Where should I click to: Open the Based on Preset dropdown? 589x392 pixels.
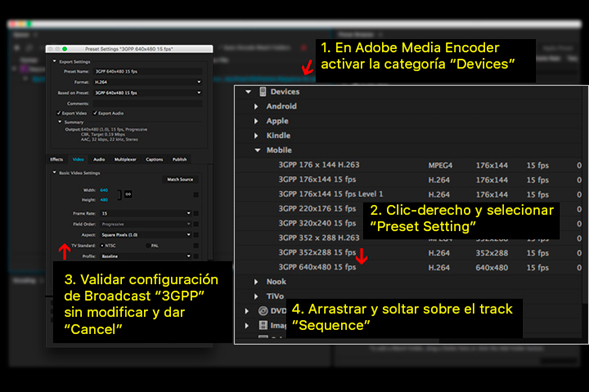[x=148, y=93]
